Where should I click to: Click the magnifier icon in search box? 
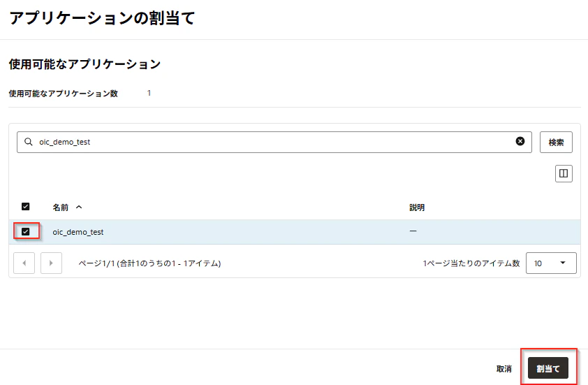point(28,142)
